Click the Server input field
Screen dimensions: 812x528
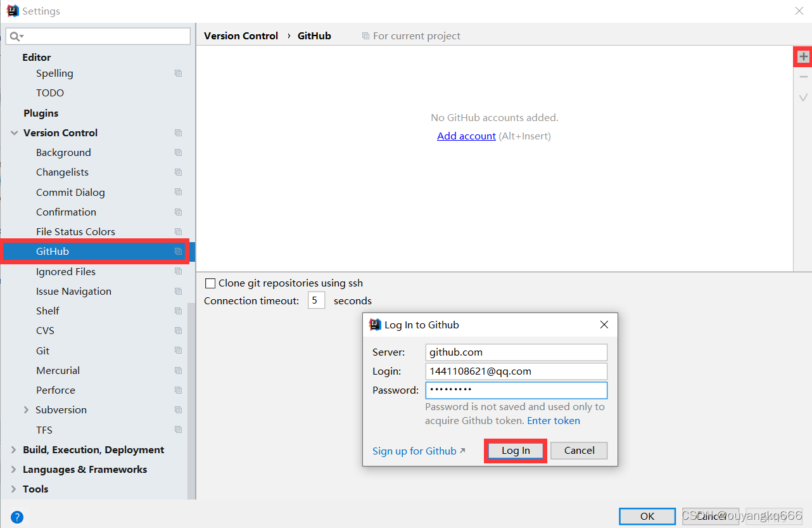pos(516,352)
